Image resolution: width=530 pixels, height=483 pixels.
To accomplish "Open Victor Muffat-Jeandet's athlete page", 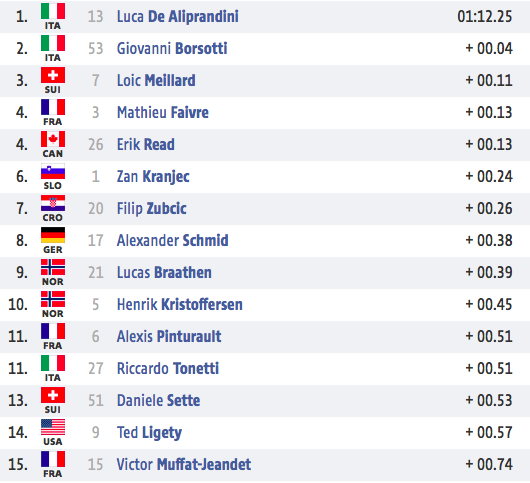I will [x=184, y=464].
